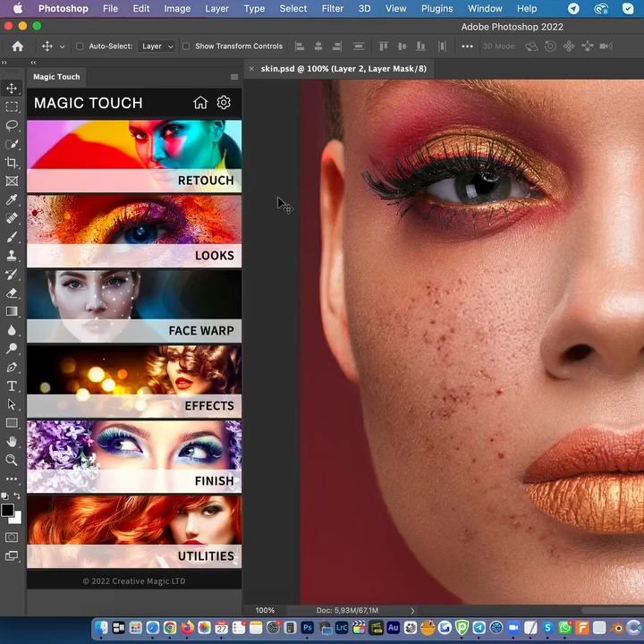This screenshot has height=644, width=644.
Task: Open status bar info arrow
Action: point(412,611)
